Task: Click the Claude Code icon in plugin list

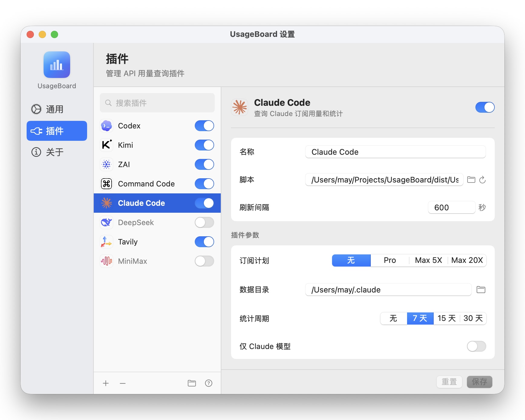Action: pos(106,203)
